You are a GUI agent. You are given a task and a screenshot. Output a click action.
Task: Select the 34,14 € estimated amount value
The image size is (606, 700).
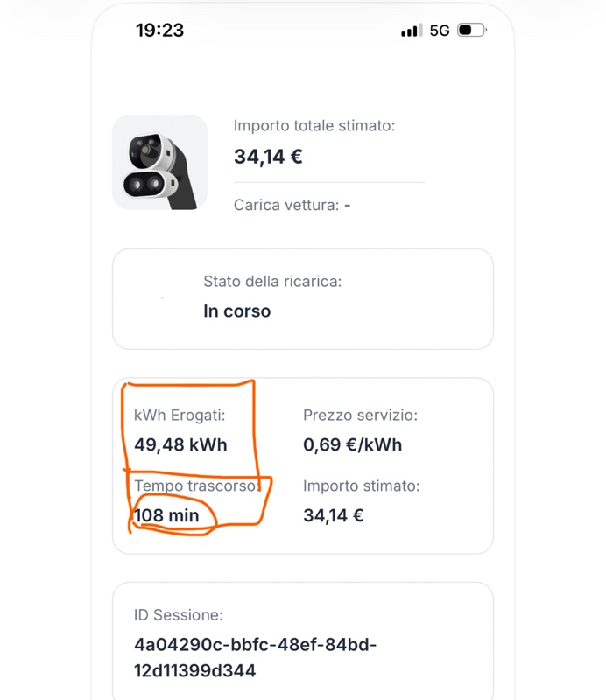[334, 515]
